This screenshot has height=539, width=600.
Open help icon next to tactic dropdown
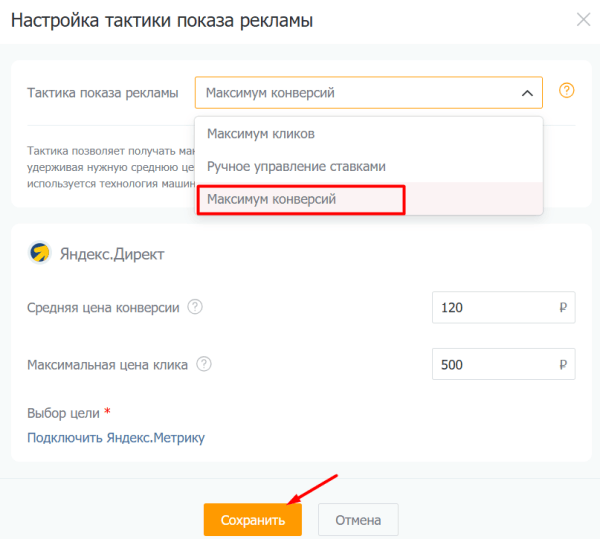click(x=566, y=91)
